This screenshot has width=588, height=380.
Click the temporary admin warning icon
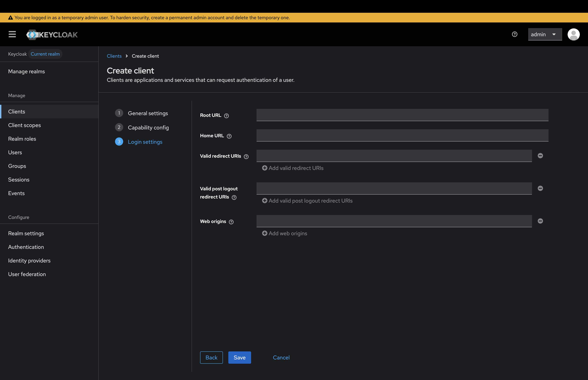coord(10,18)
